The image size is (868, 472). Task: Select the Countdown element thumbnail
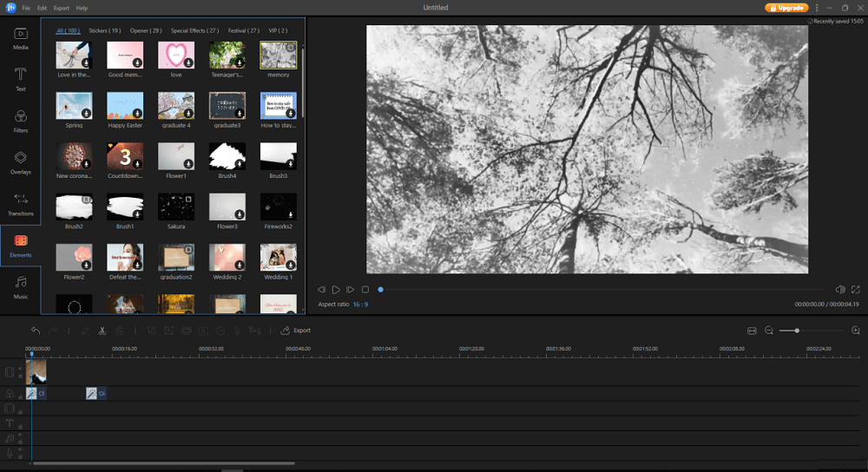click(x=125, y=157)
